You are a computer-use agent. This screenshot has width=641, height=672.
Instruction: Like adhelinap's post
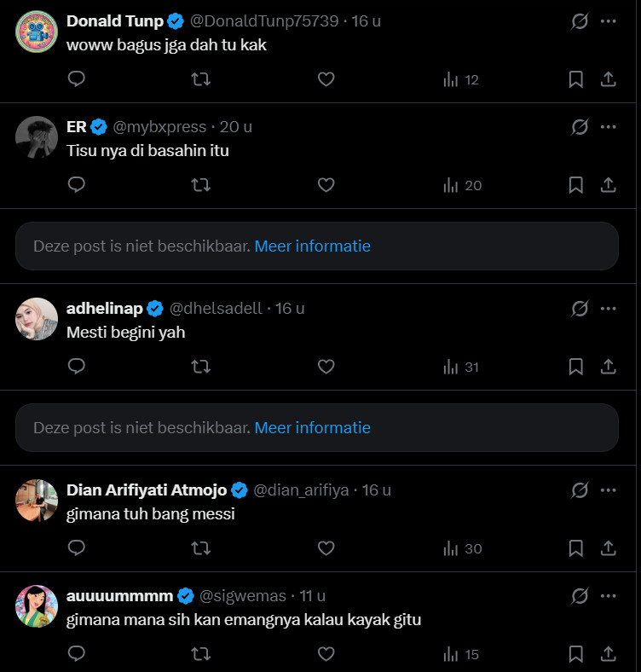[326, 367]
